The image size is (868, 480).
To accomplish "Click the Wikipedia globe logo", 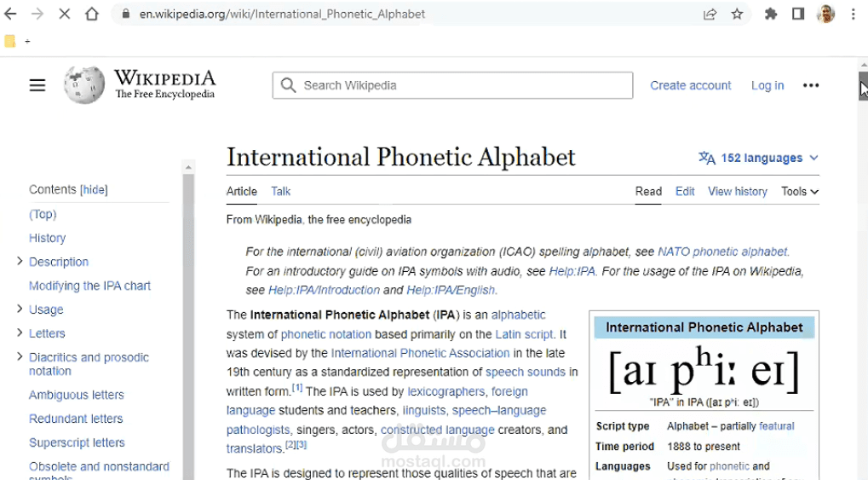I will pyautogui.click(x=84, y=84).
